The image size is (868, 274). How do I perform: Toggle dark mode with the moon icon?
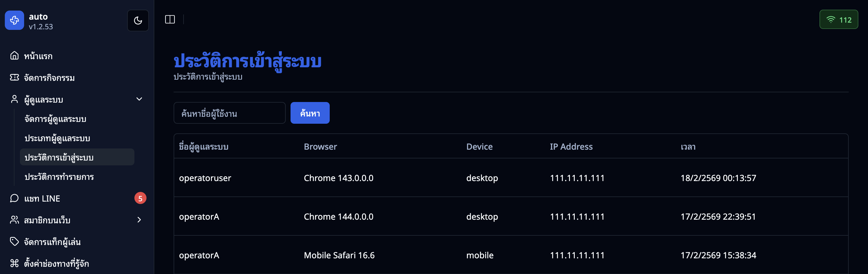click(138, 20)
